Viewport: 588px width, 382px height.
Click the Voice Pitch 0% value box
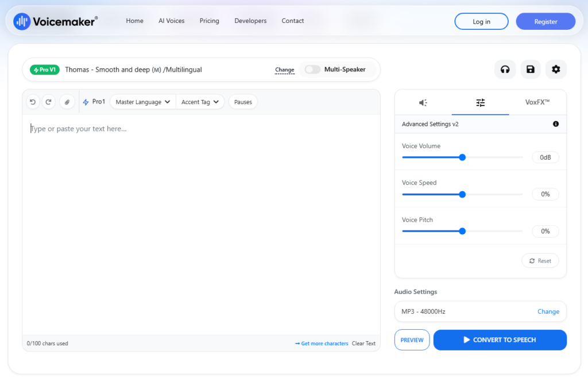(546, 231)
